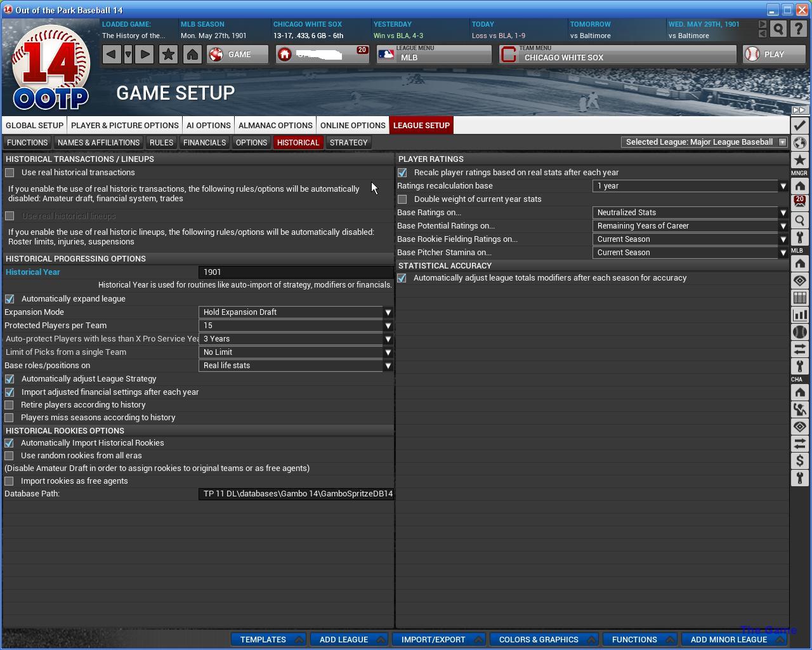Uncheck Automatically expand league

10,299
